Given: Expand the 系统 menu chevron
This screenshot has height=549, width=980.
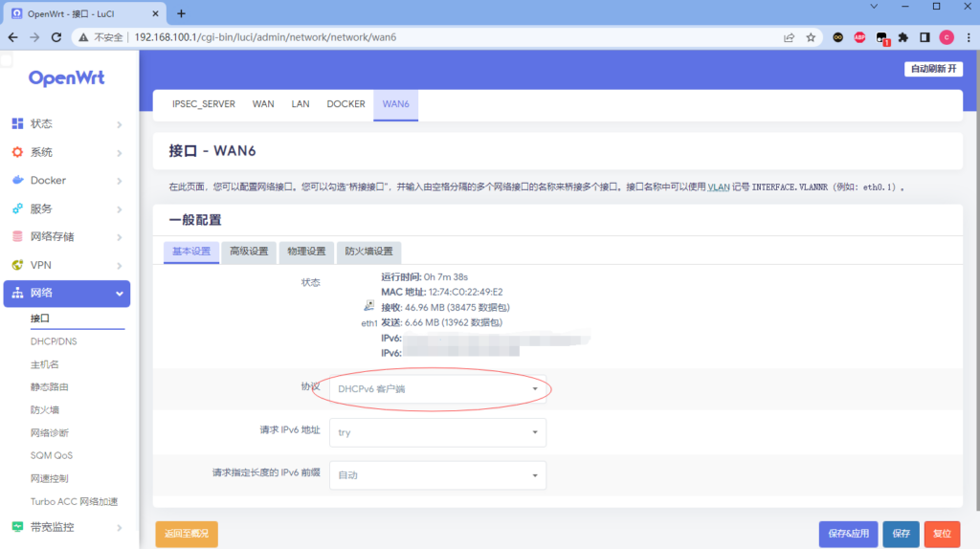Looking at the screenshot, I should 119,152.
